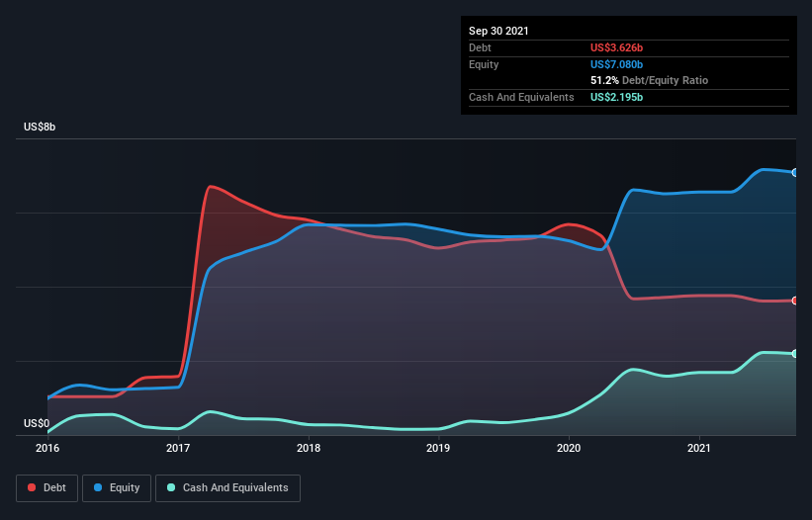Click the US$7.080b equity value

pyautogui.click(x=616, y=64)
